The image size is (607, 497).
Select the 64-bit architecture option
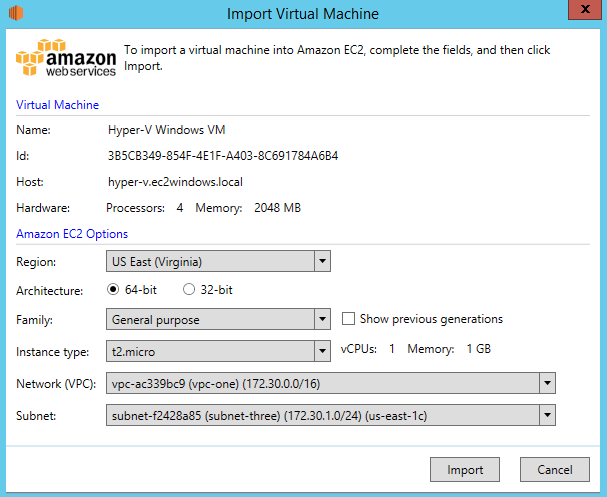[114, 290]
